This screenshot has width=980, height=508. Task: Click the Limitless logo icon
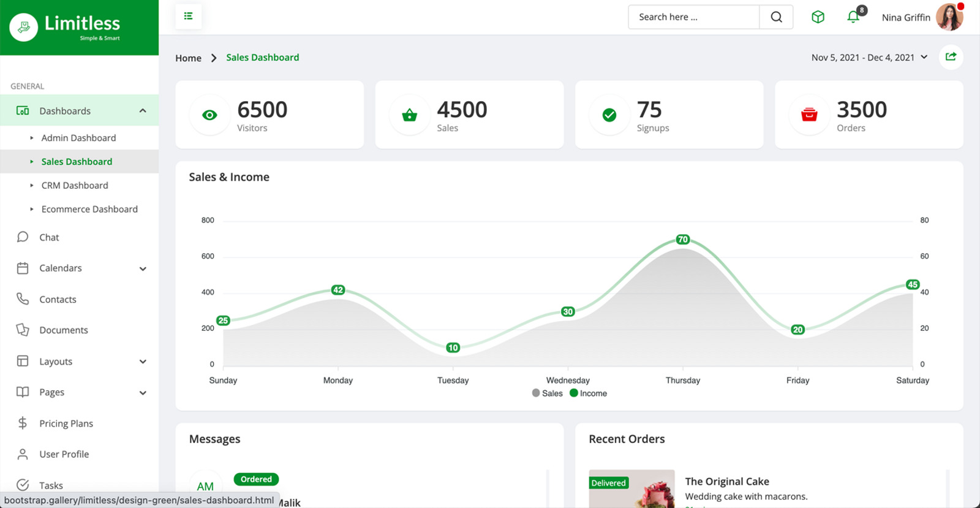coord(24,27)
